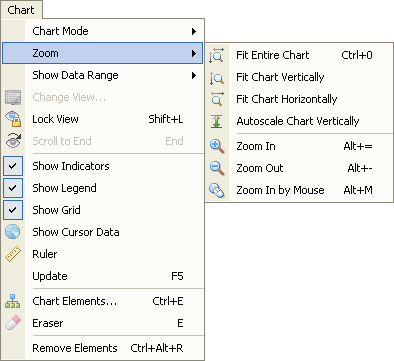
Task: Open the Chart menu
Action: [x=21, y=10]
